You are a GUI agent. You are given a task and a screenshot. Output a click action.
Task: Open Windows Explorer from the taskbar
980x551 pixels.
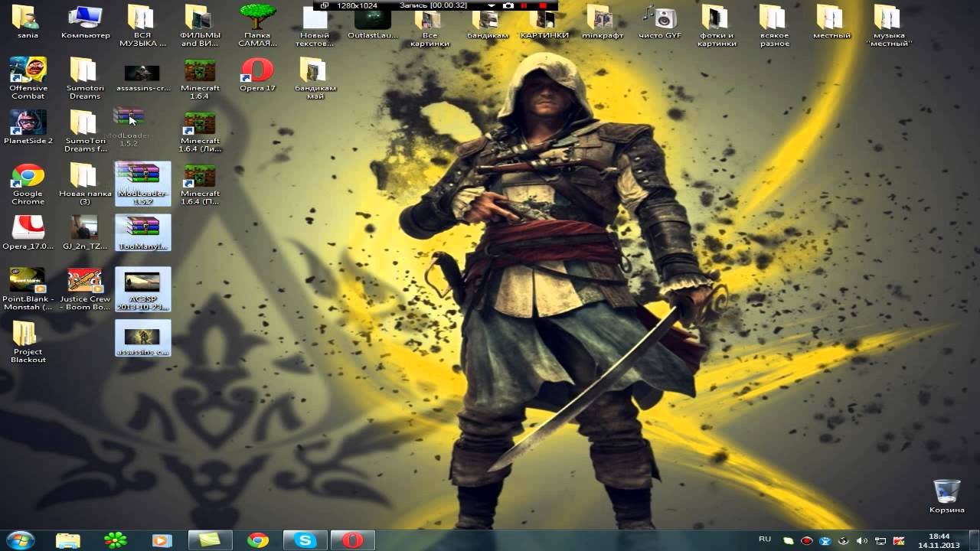[x=68, y=540]
